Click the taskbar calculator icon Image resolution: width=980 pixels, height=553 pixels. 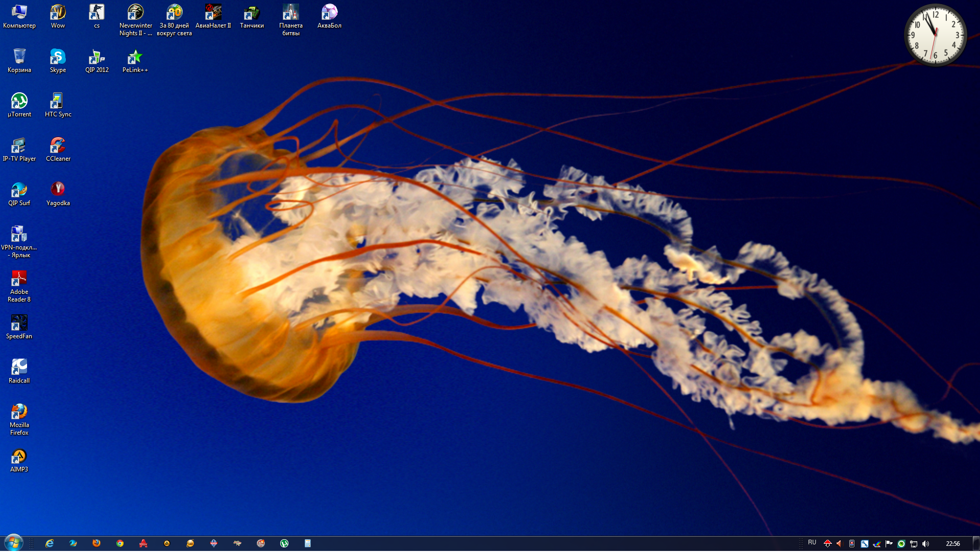coord(308,543)
